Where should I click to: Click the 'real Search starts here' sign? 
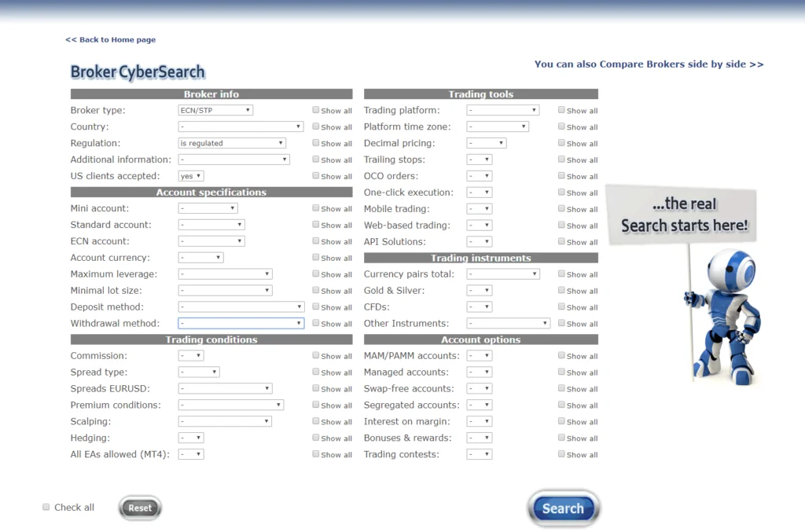tap(683, 215)
